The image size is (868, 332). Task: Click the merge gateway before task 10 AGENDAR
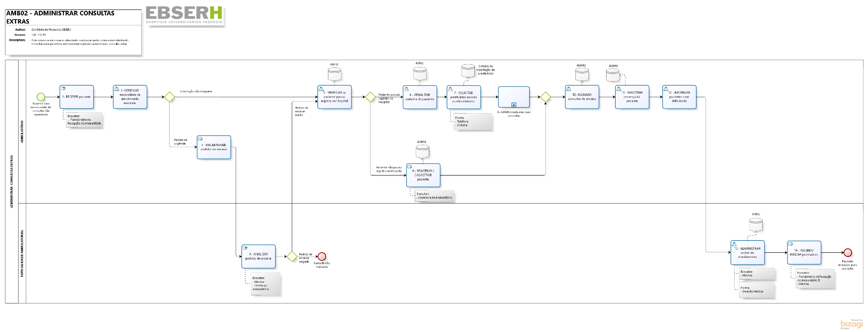coord(545,97)
